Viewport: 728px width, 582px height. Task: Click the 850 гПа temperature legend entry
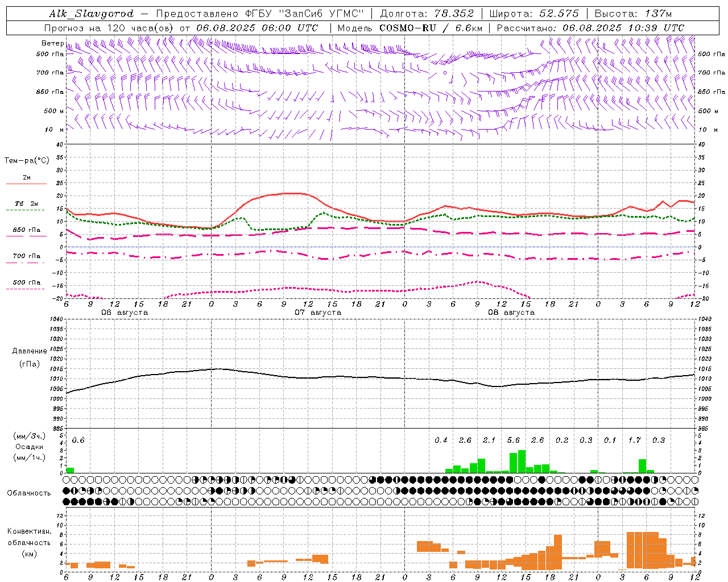pyautogui.click(x=26, y=230)
